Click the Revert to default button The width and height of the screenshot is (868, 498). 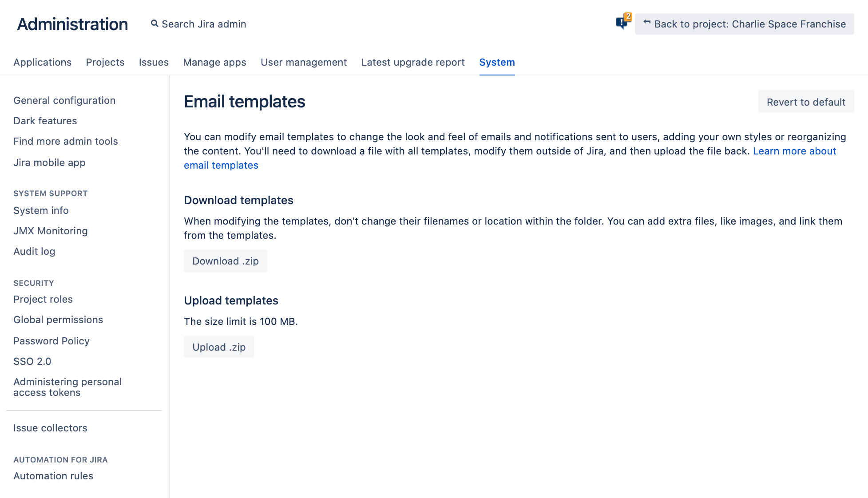tap(806, 102)
